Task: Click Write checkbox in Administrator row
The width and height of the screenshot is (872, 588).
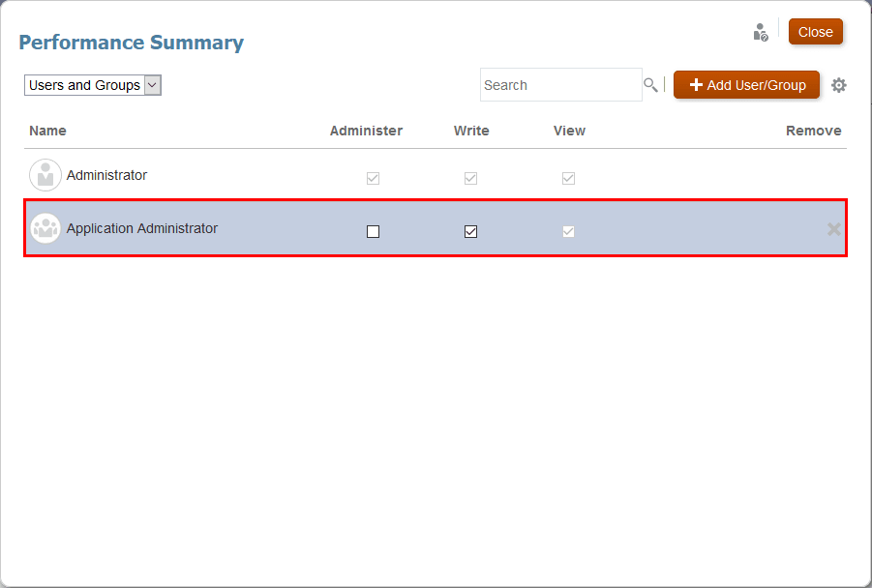Action: pos(470,178)
